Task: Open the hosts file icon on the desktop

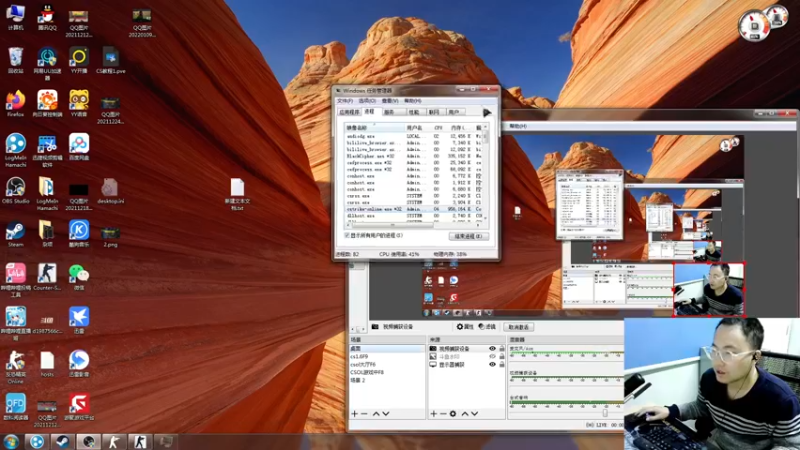Action: (x=47, y=364)
